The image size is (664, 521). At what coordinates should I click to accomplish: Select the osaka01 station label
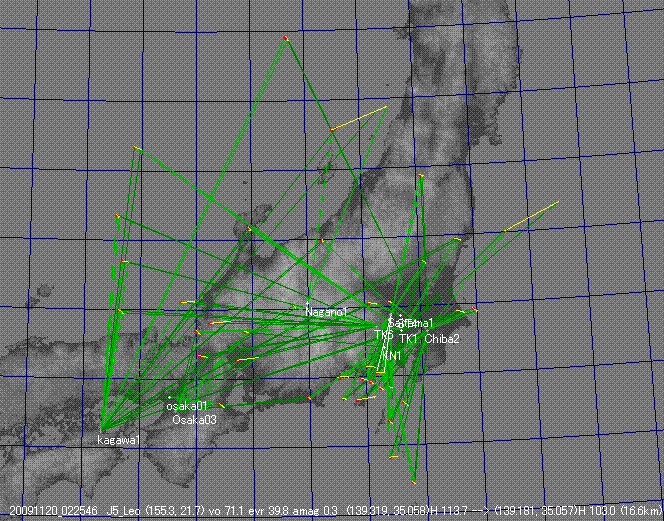[186, 406]
